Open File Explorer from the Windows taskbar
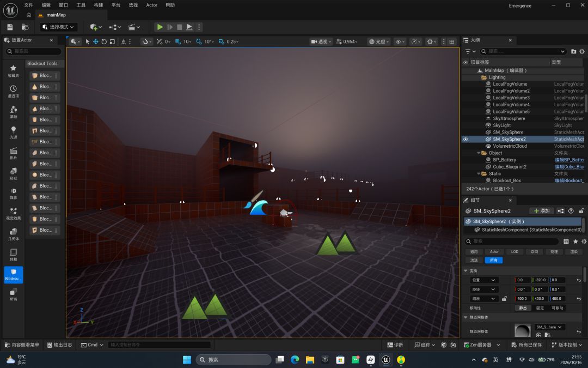The image size is (588, 368). (310, 360)
